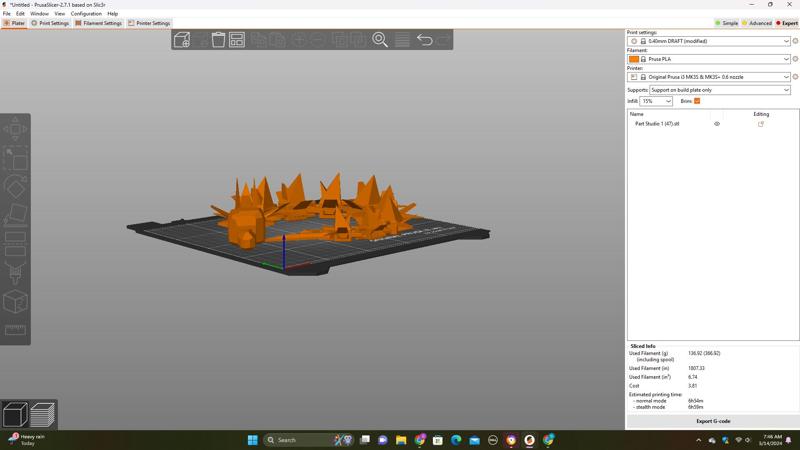Click the taskbar Search box
Screen dimensions: 800x450
tap(309, 440)
